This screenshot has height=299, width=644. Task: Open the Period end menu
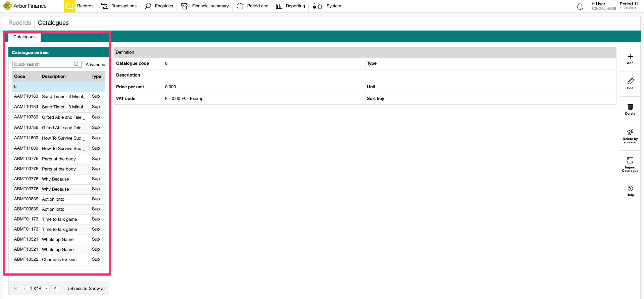[x=252, y=6]
